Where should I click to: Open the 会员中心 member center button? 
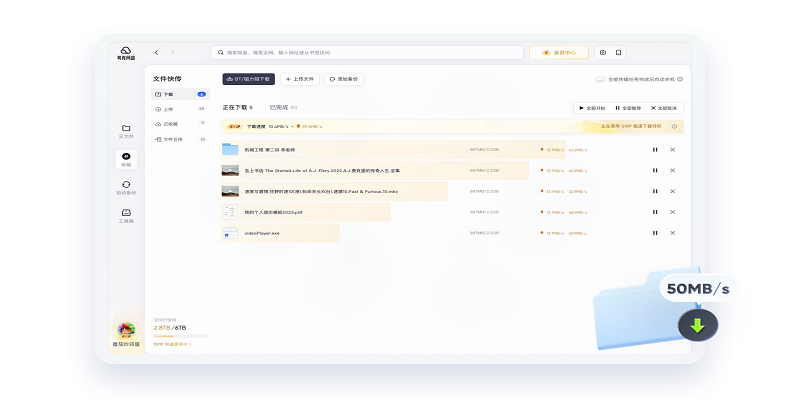(558, 52)
